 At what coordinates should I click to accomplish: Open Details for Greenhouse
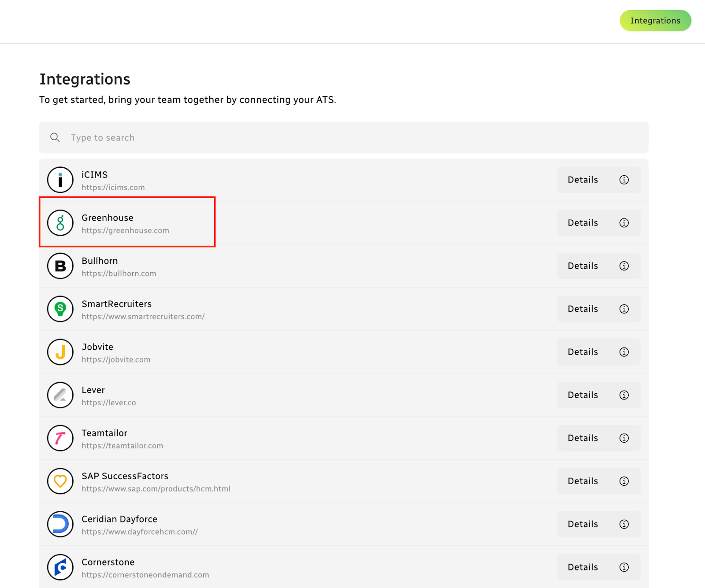(598, 223)
